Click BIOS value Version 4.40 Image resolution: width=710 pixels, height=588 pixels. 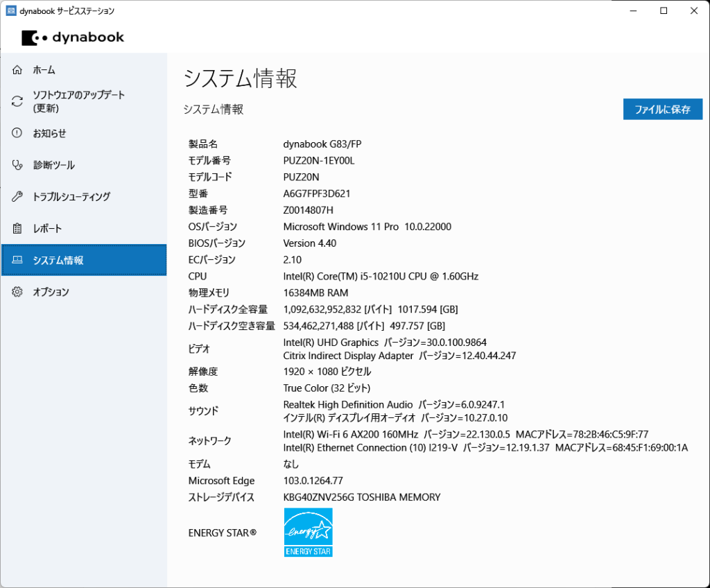pyautogui.click(x=310, y=243)
